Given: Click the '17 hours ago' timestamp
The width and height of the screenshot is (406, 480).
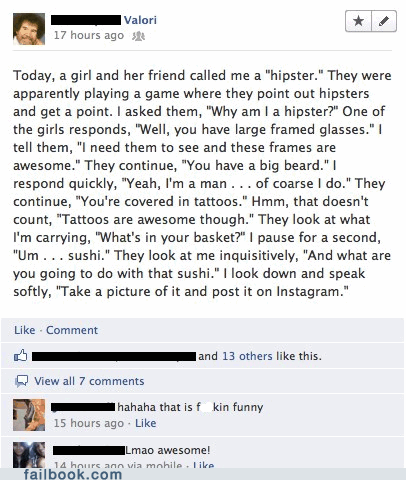Looking at the screenshot, I should click(89, 35).
